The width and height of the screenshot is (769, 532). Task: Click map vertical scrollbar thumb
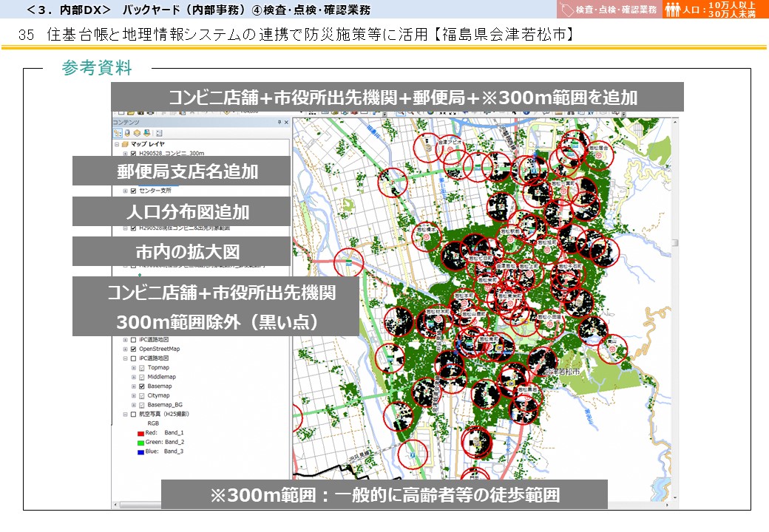(675, 243)
